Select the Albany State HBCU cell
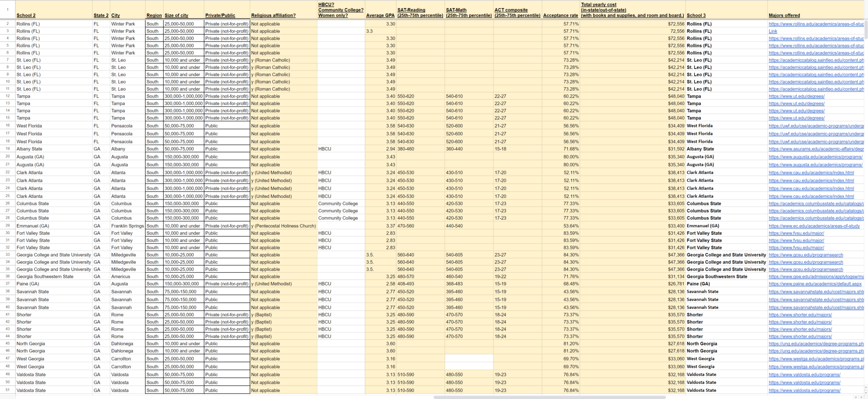This screenshot has height=399, width=868. point(341,149)
